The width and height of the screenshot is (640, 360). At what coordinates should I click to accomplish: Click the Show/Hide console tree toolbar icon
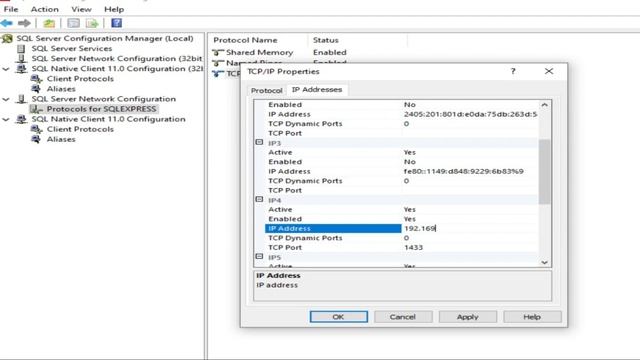73,23
